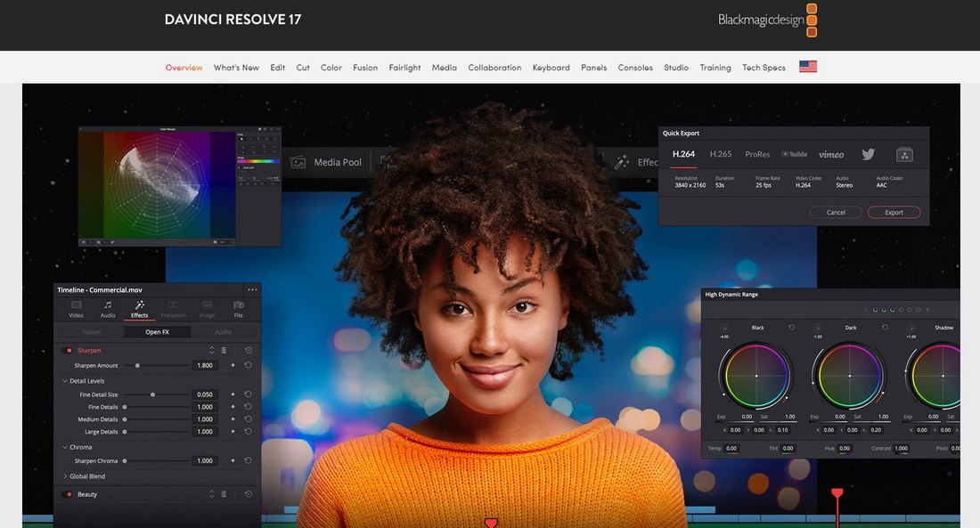Select the ProRes export tab

point(757,154)
